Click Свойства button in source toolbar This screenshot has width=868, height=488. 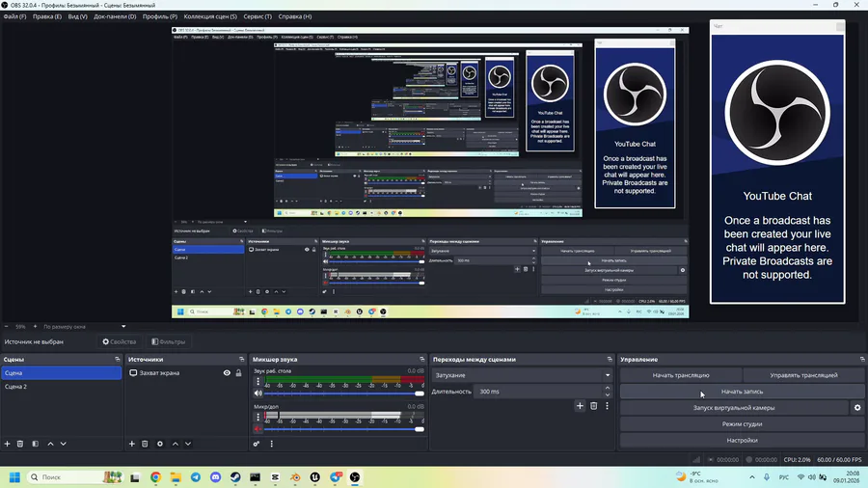pyautogui.click(x=120, y=342)
